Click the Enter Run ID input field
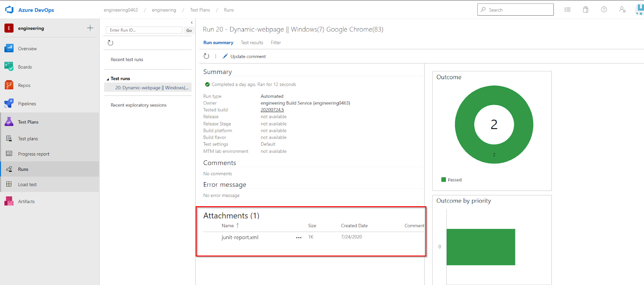The image size is (644, 285). (144, 30)
